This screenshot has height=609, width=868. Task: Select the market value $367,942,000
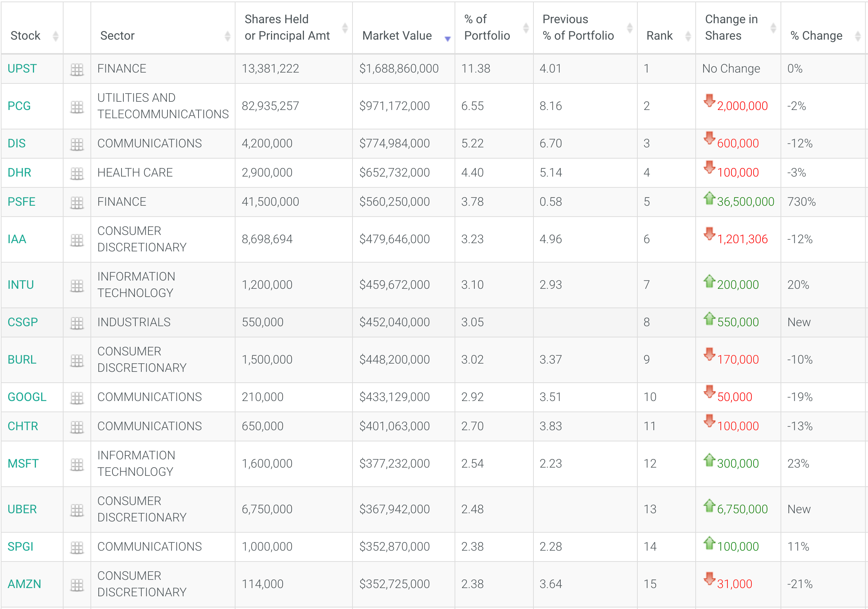[x=394, y=509]
